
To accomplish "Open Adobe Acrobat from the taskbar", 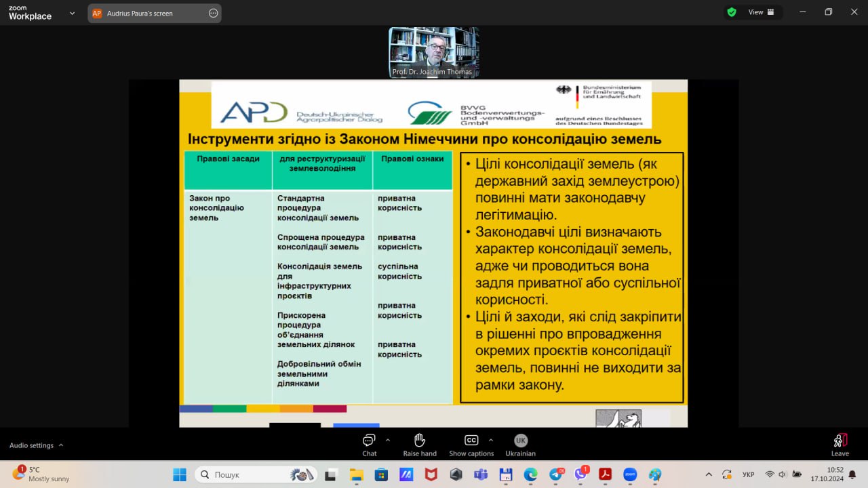I will point(605,474).
